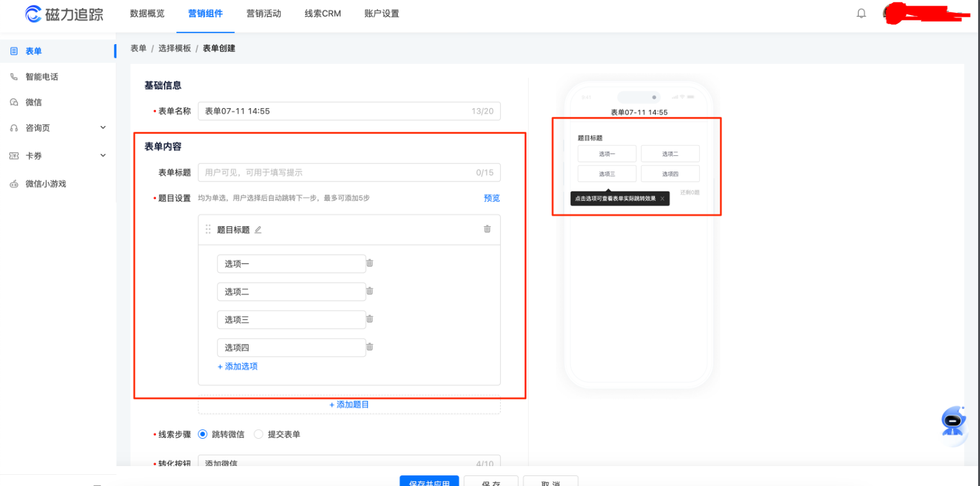Image resolution: width=980 pixels, height=486 pixels.
Task: Click the 选项二 text field
Action: [x=291, y=291]
